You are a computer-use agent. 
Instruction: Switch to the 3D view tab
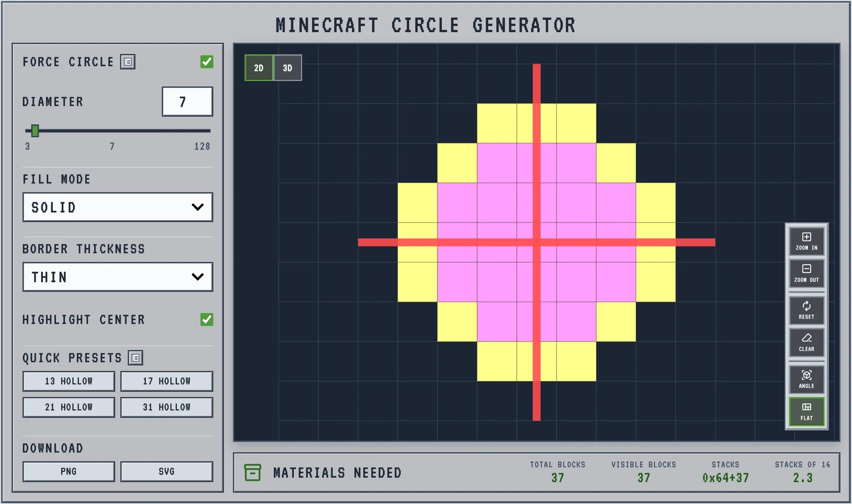tap(288, 68)
